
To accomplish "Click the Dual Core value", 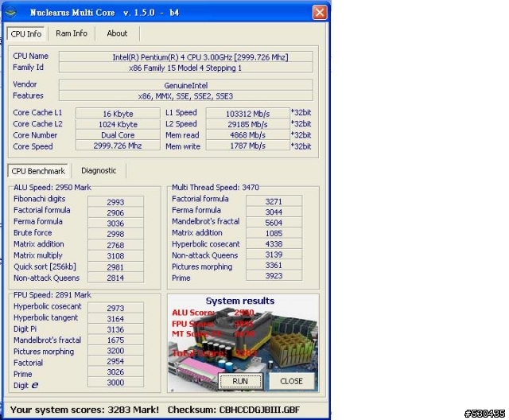I will click(x=118, y=135).
